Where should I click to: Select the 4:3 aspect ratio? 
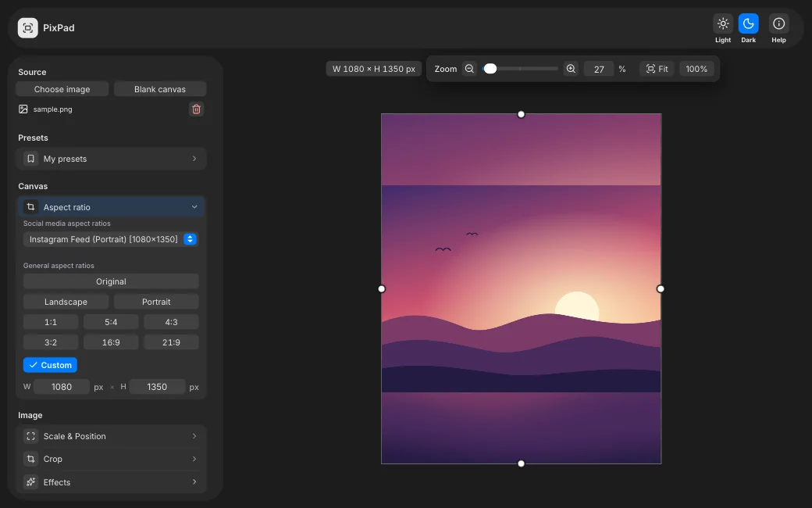(x=171, y=322)
